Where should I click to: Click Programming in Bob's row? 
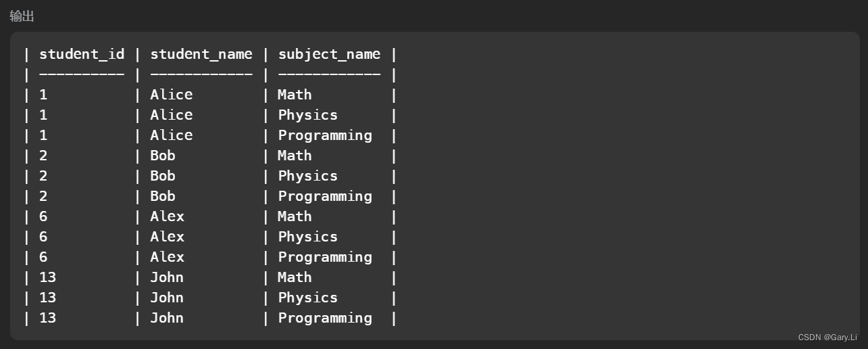click(x=325, y=196)
